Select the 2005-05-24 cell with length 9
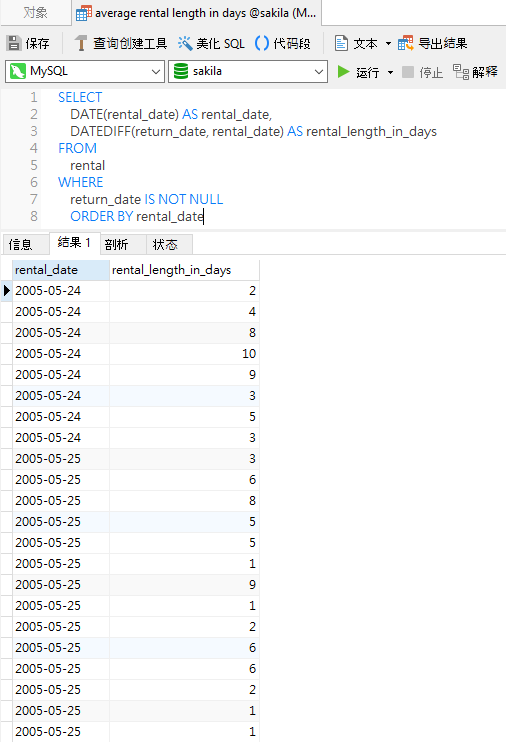The image size is (506, 742). [61, 374]
